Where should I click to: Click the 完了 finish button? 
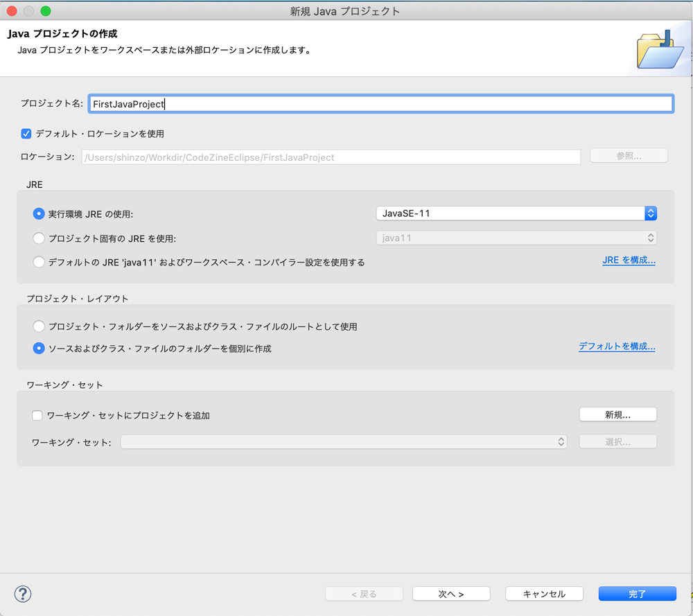[638, 594]
